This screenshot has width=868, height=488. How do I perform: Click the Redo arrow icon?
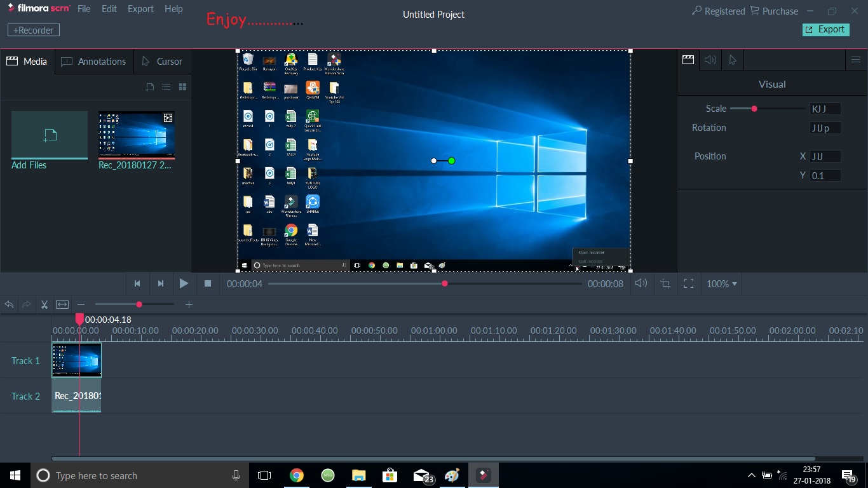[x=27, y=305]
